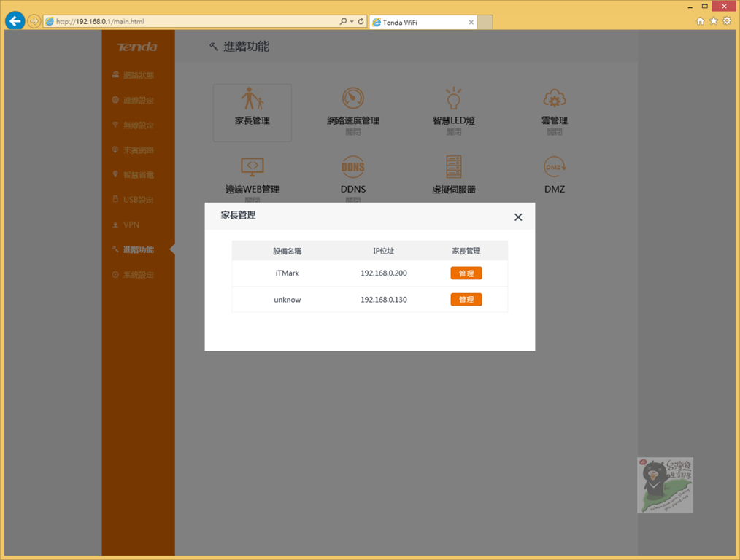
Task: Close the 家長管理 dialog with the X
Action: pyautogui.click(x=518, y=217)
